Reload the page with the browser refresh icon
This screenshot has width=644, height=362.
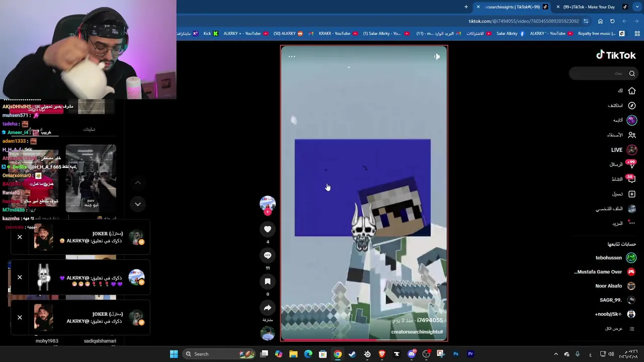[x=612, y=21]
